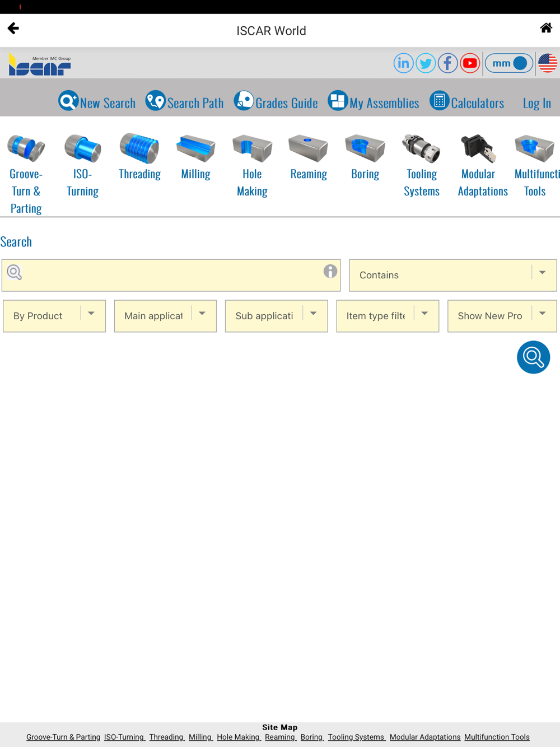
Task: Click the Search Path pin icon
Action: click(155, 101)
